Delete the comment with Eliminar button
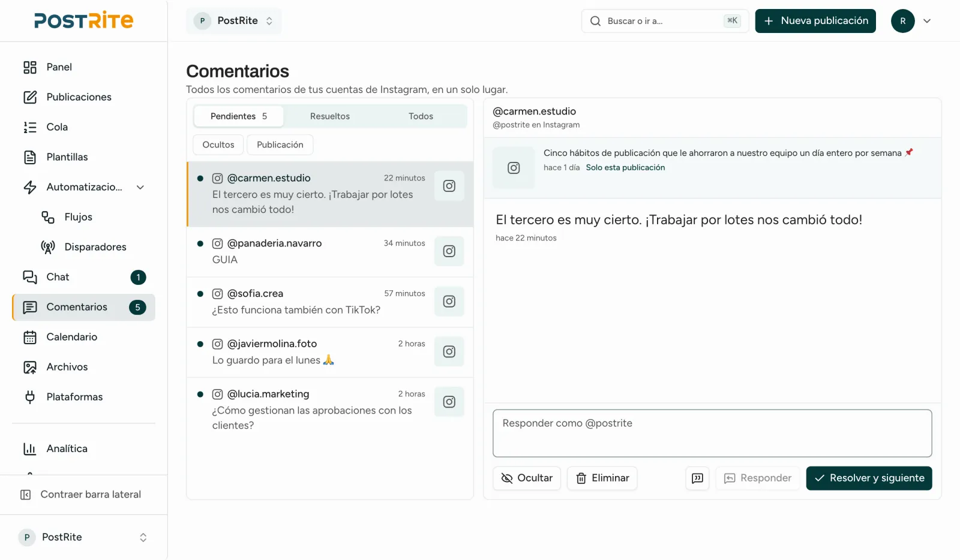 pyautogui.click(x=602, y=478)
